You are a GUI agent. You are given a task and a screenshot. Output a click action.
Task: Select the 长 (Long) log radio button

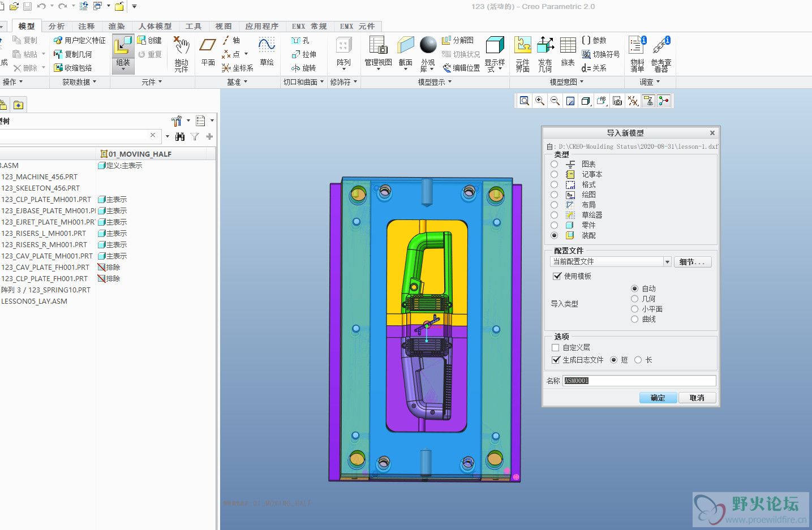pos(638,360)
